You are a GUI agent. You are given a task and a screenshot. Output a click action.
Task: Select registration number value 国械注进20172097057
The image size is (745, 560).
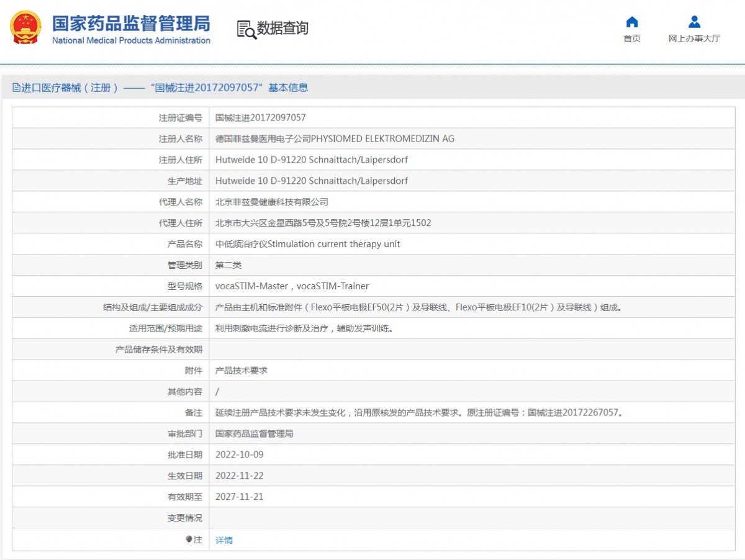[261, 117]
